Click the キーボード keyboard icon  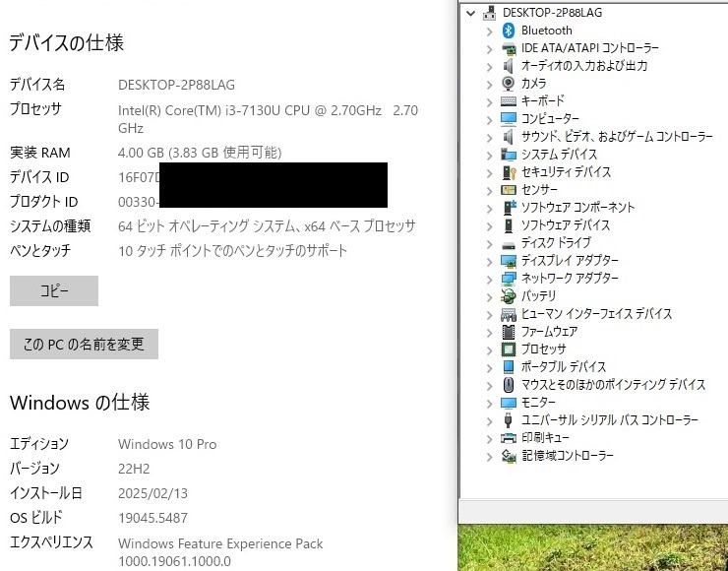[509, 101]
